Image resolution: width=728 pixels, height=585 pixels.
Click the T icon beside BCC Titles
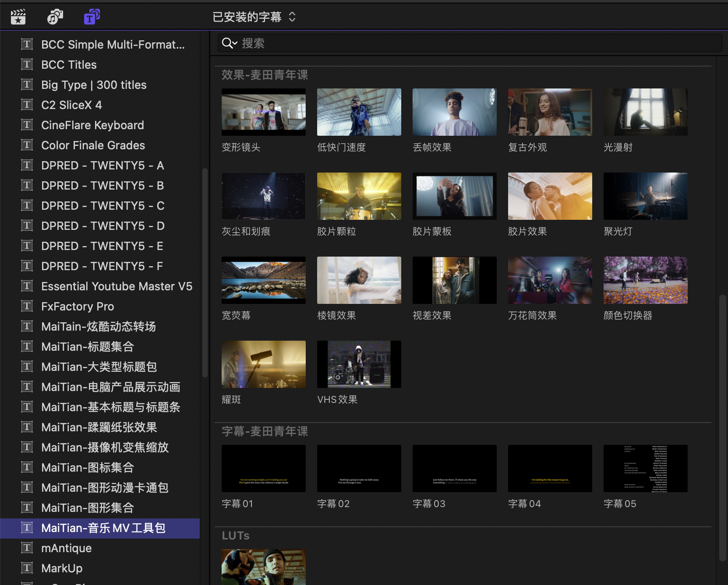pos(27,64)
